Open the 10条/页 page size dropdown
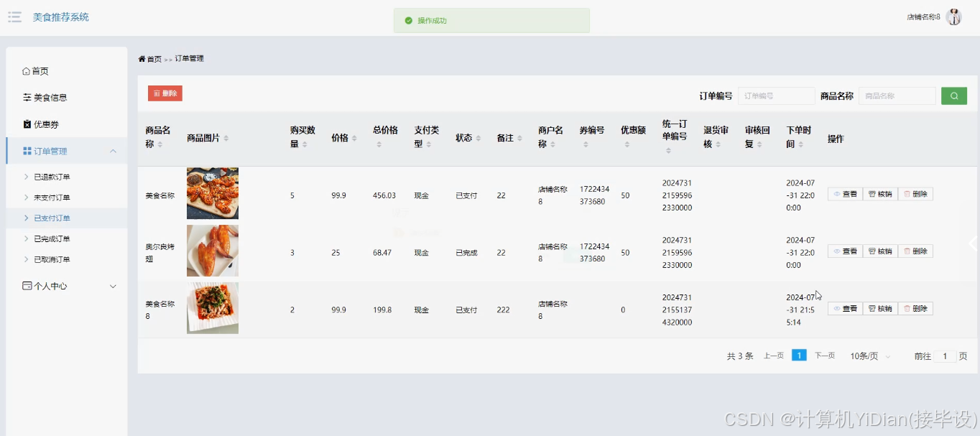The width and height of the screenshot is (980, 436). pyautogui.click(x=871, y=356)
